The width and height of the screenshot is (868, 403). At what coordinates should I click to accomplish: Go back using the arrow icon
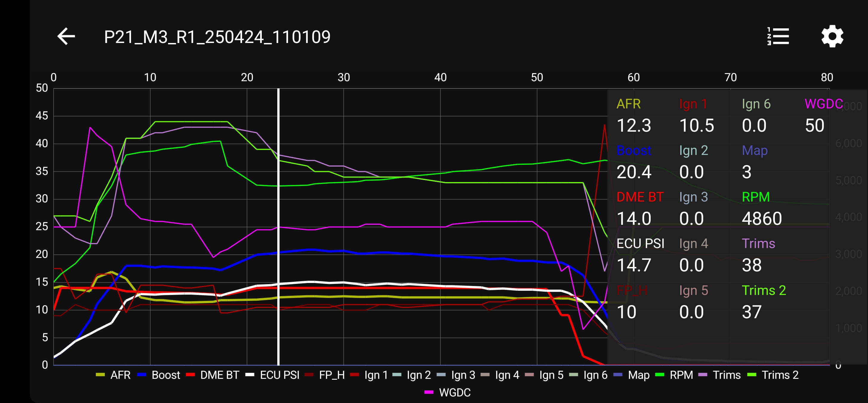click(66, 36)
